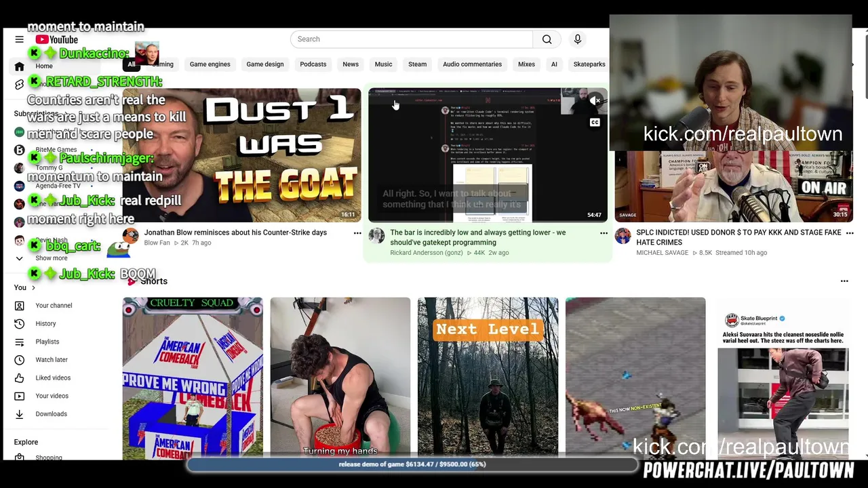Select the AI filter chip
The height and width of the screenshot is (488, 868).
(x=554, y=64)
